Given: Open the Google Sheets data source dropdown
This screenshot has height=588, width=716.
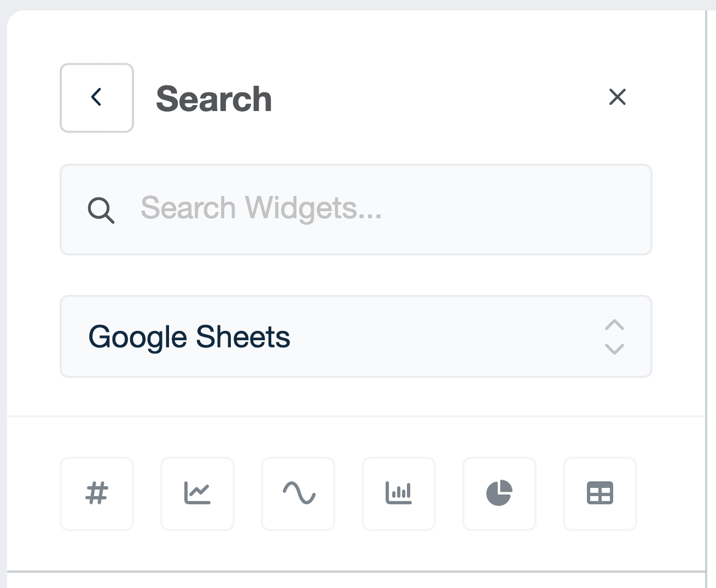Looking at the screenshot, I should tap(356, 336).
